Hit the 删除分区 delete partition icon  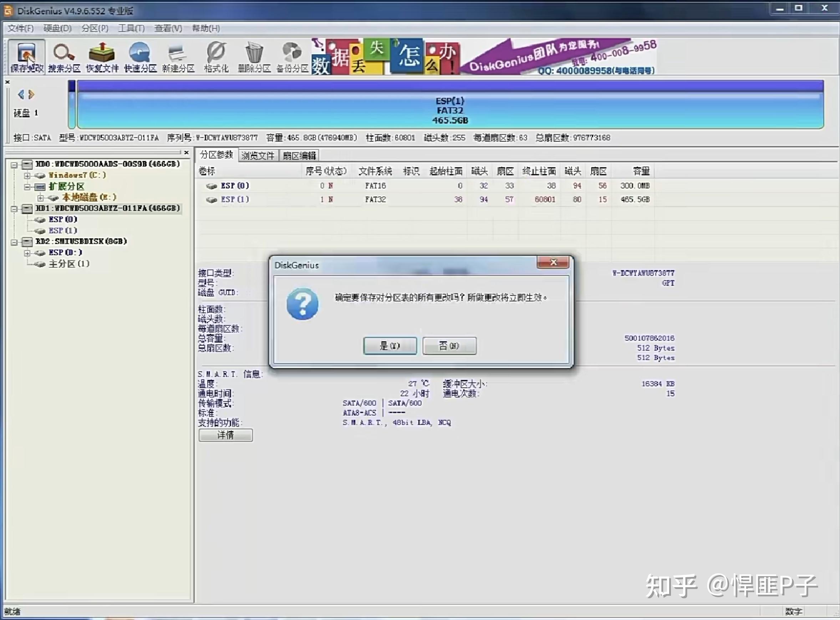[254, 57]
